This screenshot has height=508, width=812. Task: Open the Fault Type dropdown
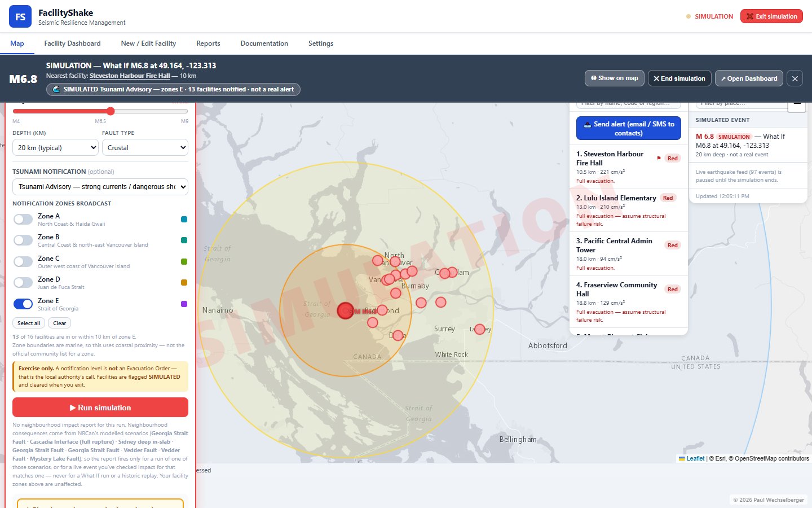click(145, 147)
